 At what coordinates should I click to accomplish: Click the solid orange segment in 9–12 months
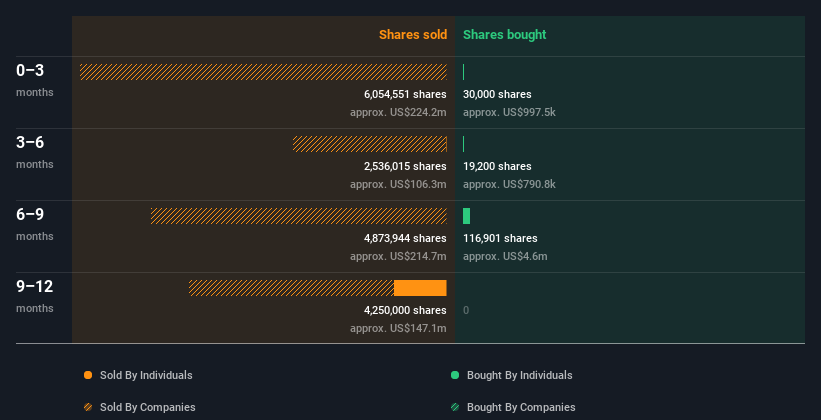420,288
